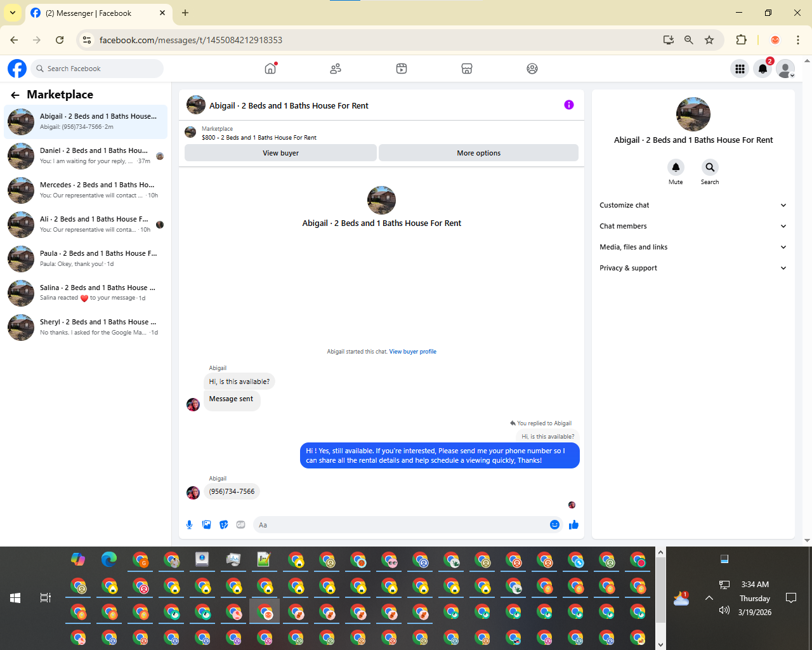View site information icon in address bar

point(88,40)
